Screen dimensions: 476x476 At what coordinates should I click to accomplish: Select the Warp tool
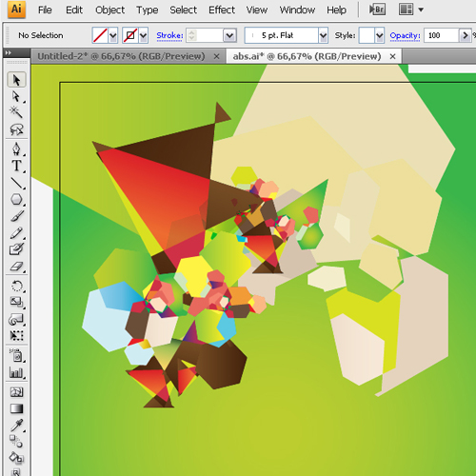(x=16, y=319)
